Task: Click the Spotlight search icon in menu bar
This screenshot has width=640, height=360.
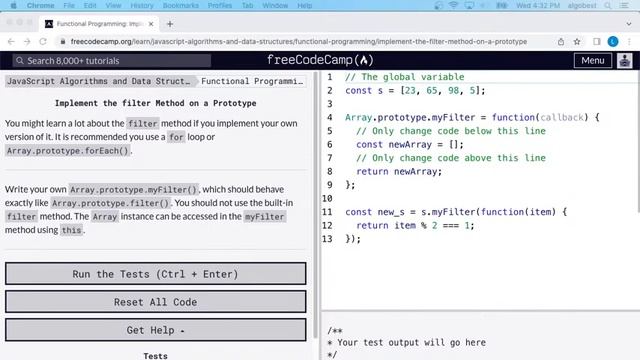Action: tap(608, 6)
